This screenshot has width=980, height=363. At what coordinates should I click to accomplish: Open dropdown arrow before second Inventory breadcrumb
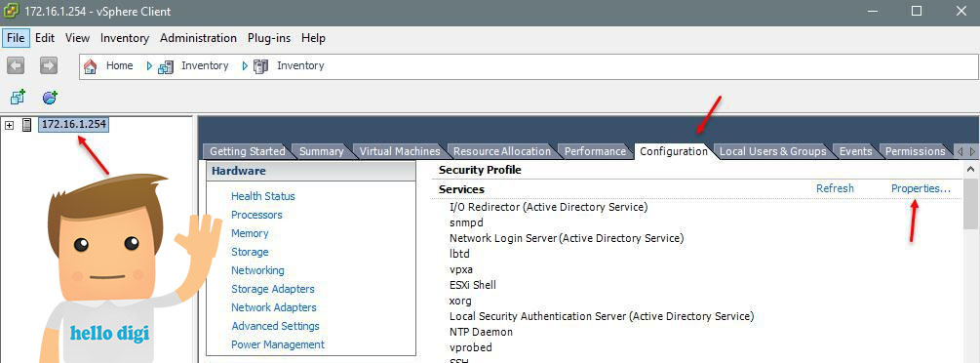tap(245, 65)
